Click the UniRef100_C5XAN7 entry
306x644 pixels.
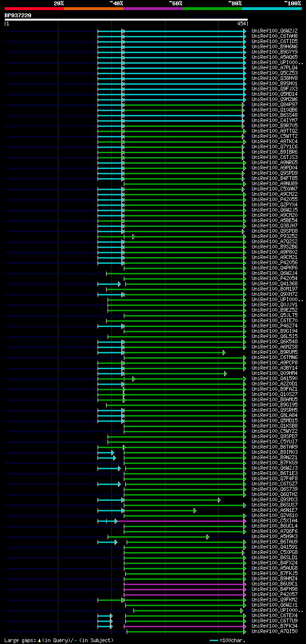point(274,189)
